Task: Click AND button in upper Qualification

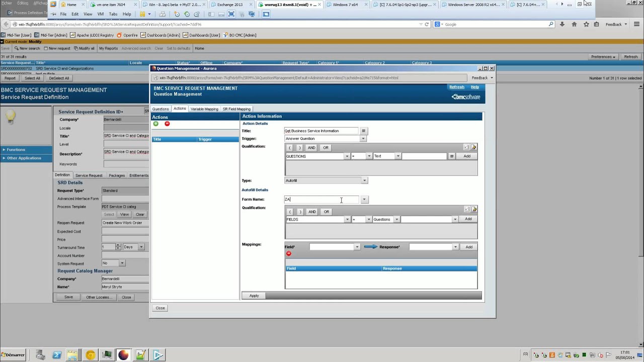Action: click(311, 148)
